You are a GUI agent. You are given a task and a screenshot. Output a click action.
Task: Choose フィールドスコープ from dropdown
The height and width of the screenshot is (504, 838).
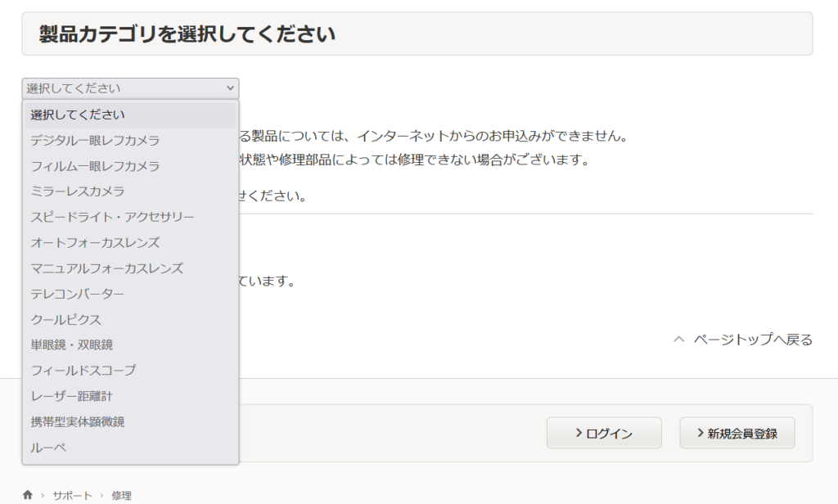[x=83, y=371]
